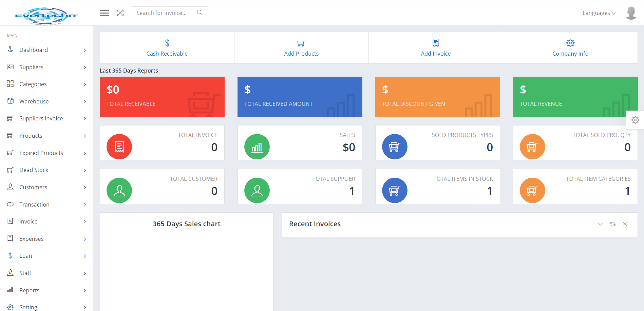Click the blue Total Items in Stock icon
Screen dimensions: 644x311
pyautogui.click(x=395, y=190)
